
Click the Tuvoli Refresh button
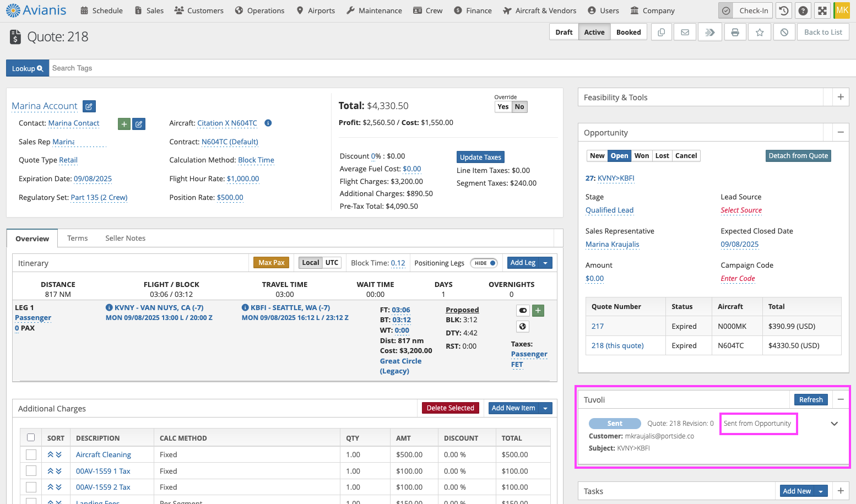point(811,400)
